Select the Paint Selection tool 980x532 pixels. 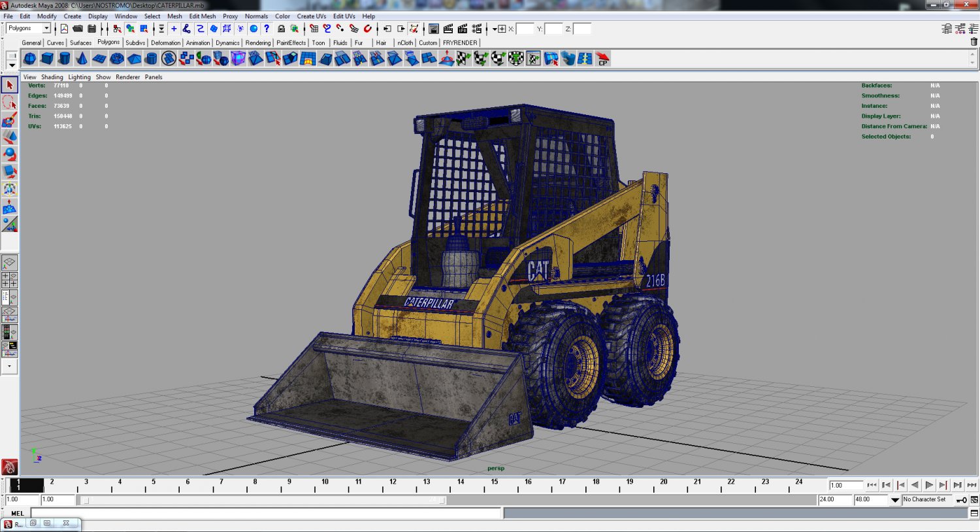pyautogui.click(x=9, y=120)
